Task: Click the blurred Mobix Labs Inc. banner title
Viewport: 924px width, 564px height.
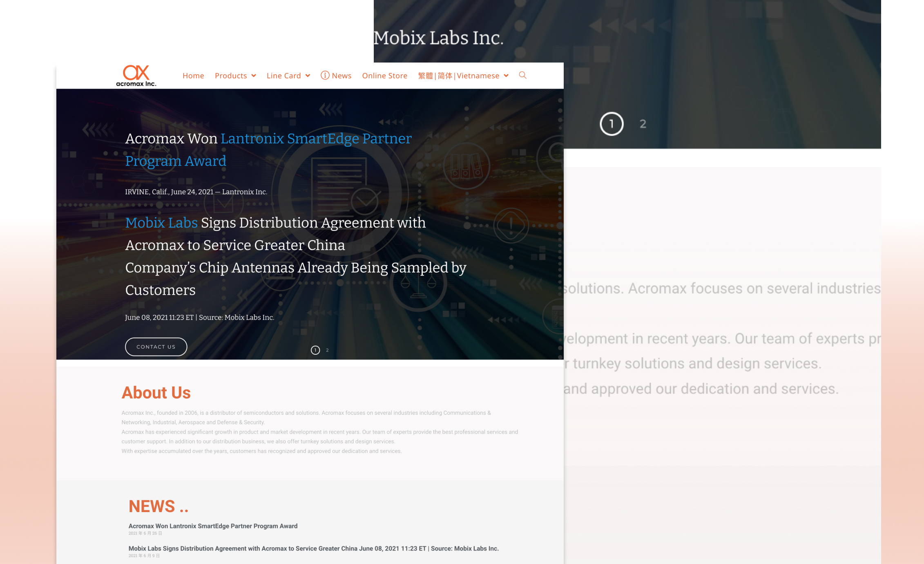Action: 438,38
